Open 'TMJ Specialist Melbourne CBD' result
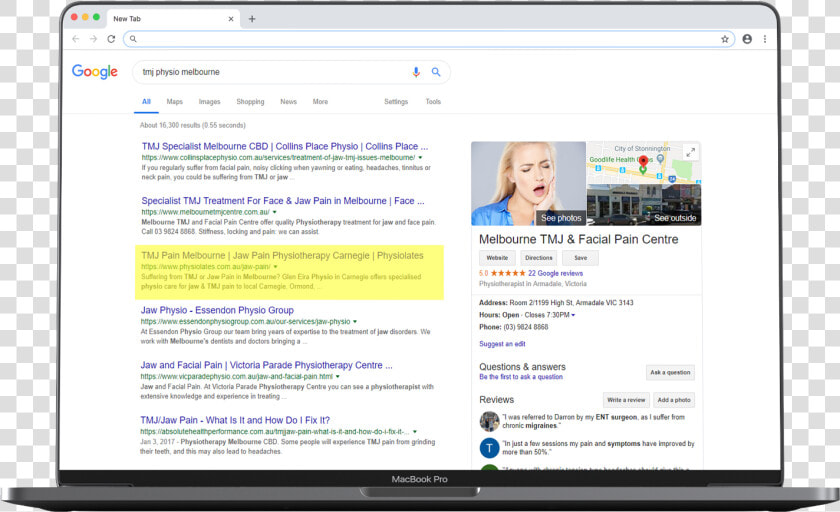Screen dimensions: 840x512 (284, 146)
